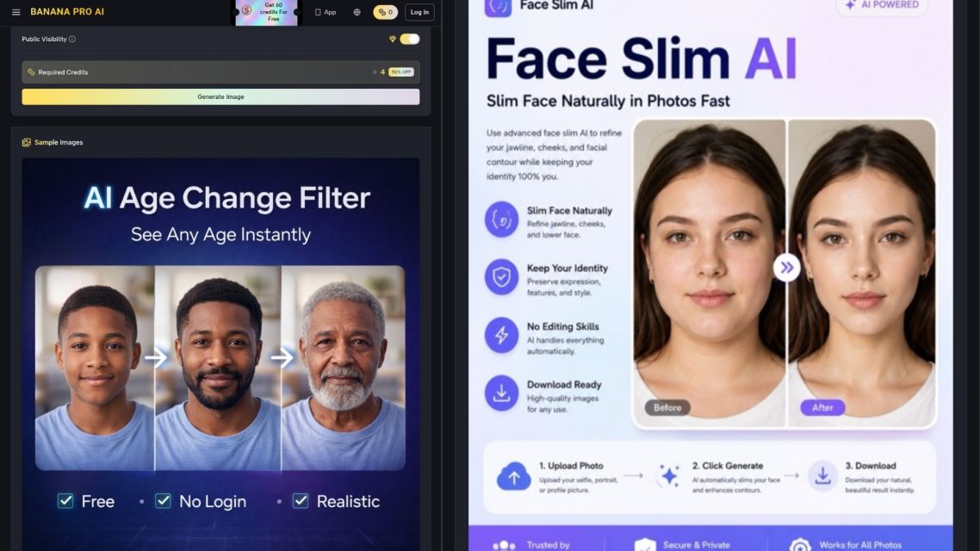Click the Free checkbox in the sample image
Screen dimensions: 980x551
[x=65, y=501]
